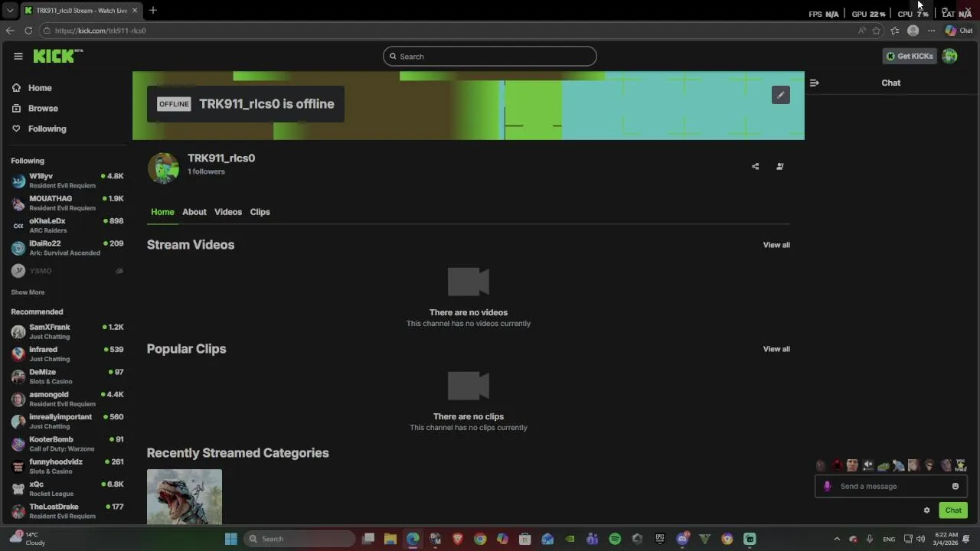Reload the page in browser
The height and width of the screenshot is (551, 980).
28,31
